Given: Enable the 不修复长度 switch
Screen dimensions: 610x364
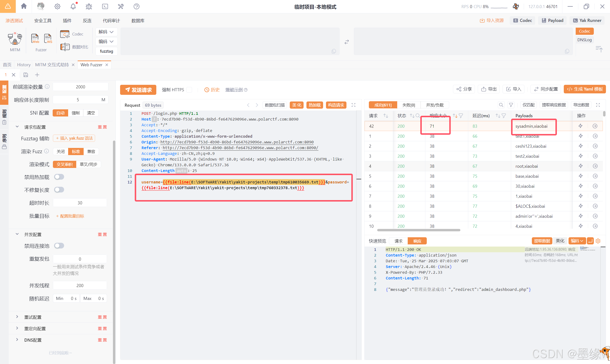Looking at the screenshot, I should point(59,190).
